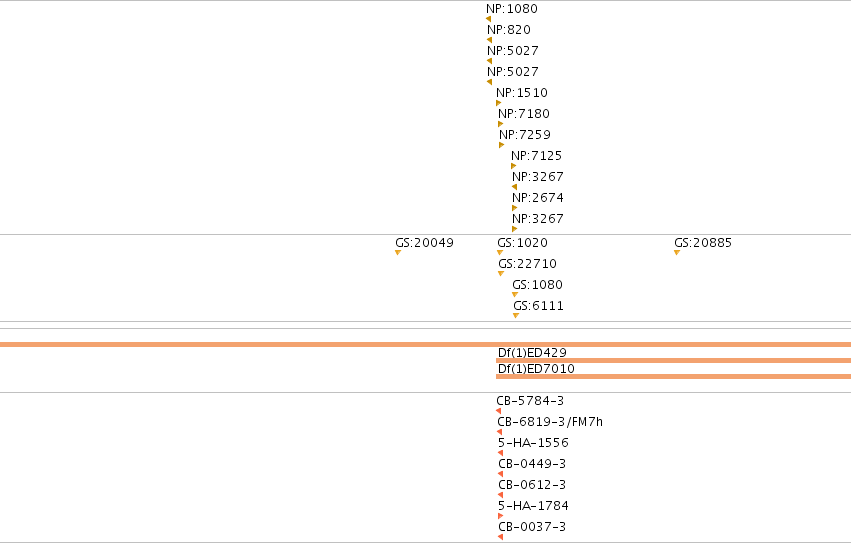
Task: Select the orange Df(1)ED7010 deficiency bar
Action: pos(674,376)
